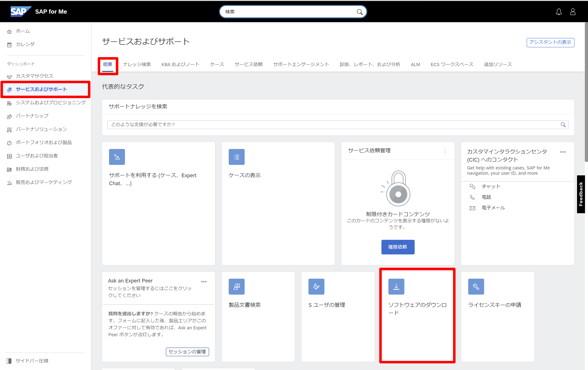Open the カレンダ calendar icon
Screen dimensions: 588x370
tap(9, 44)
